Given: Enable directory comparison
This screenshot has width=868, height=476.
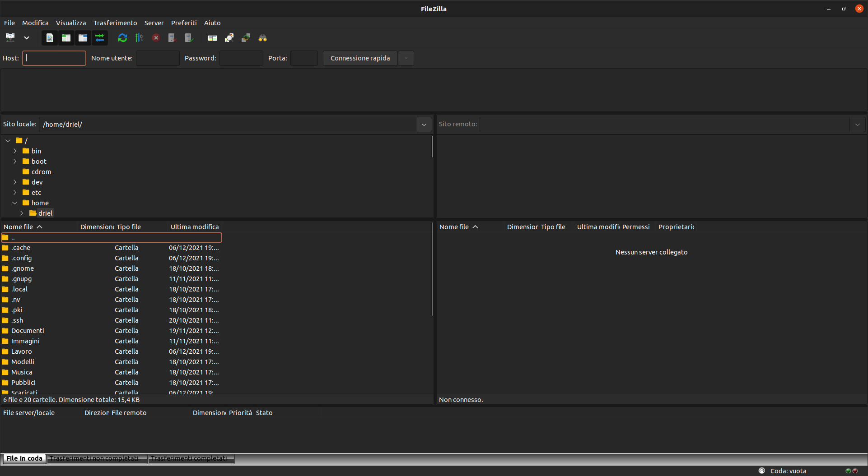Looking at the screenshot, I should coord(212,38).
